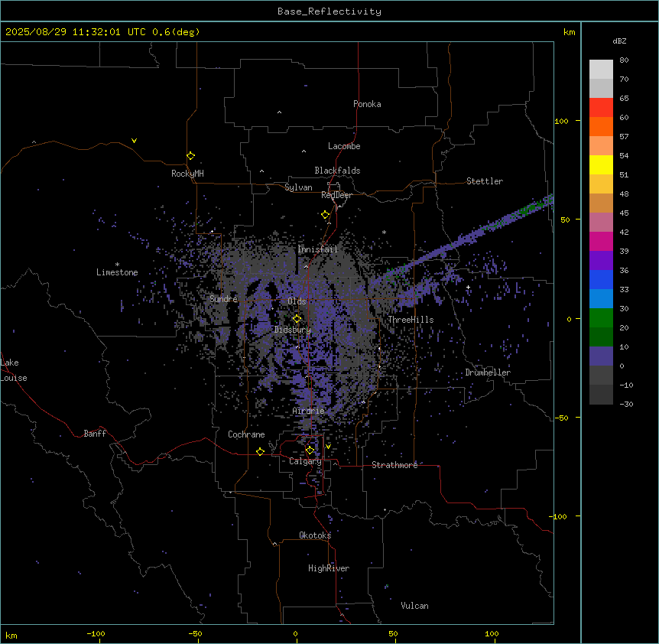The width and height of the screenshot is (659, 644).
Task: Click the yellow diamond marker above Calgary label
Action: [x=310, y=450]
